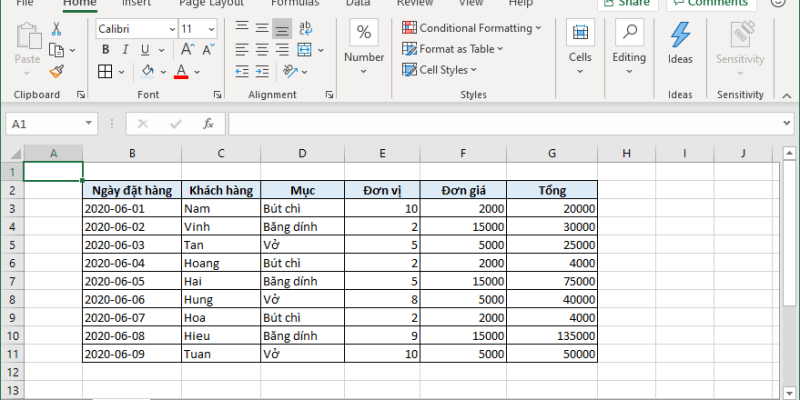Click the Cut scissors icon

pos(56,28)
